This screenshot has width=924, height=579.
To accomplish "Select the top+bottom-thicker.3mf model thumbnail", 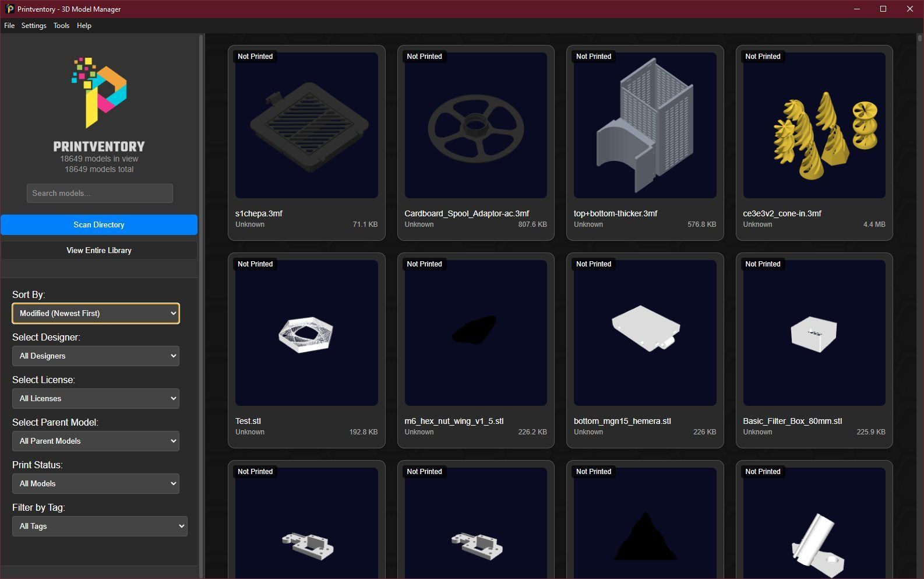I will (x=645, y=125).
